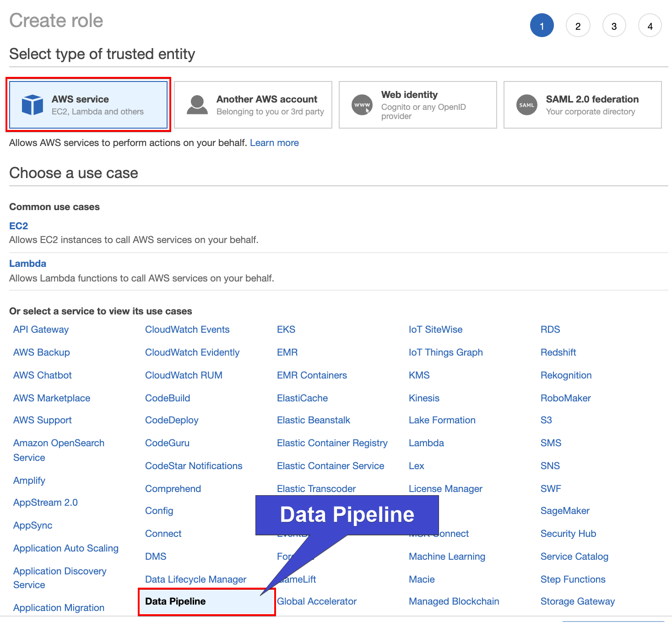
Task: Select the EMR service
Action: point(287,352)
